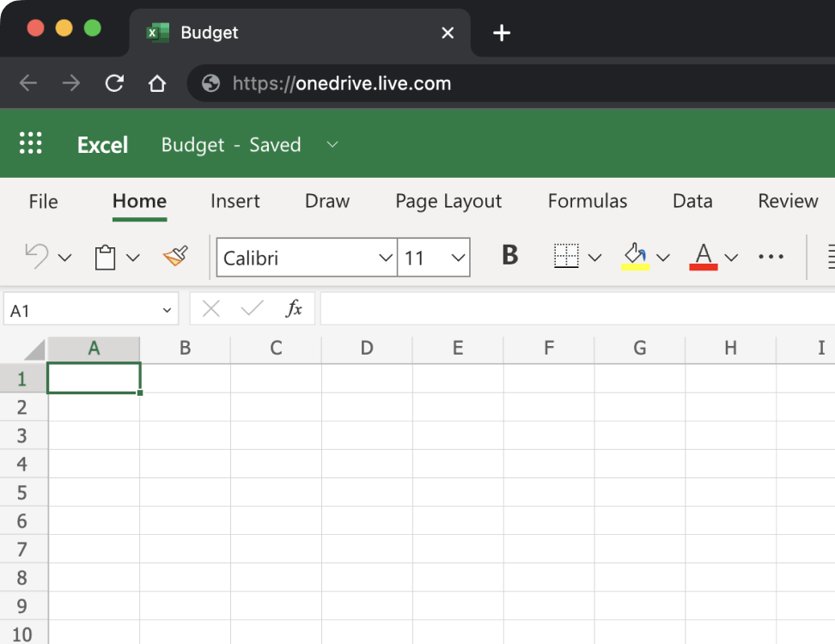Click the Select All corner triangle
This screenshot has height=644, width=835.
pos(34,350)
